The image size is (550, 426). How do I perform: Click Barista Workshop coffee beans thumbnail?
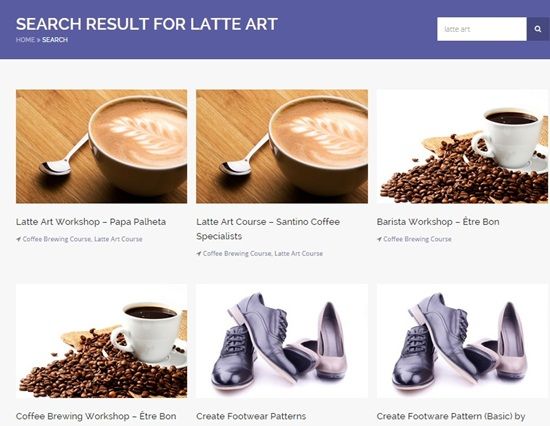point(462,146)
